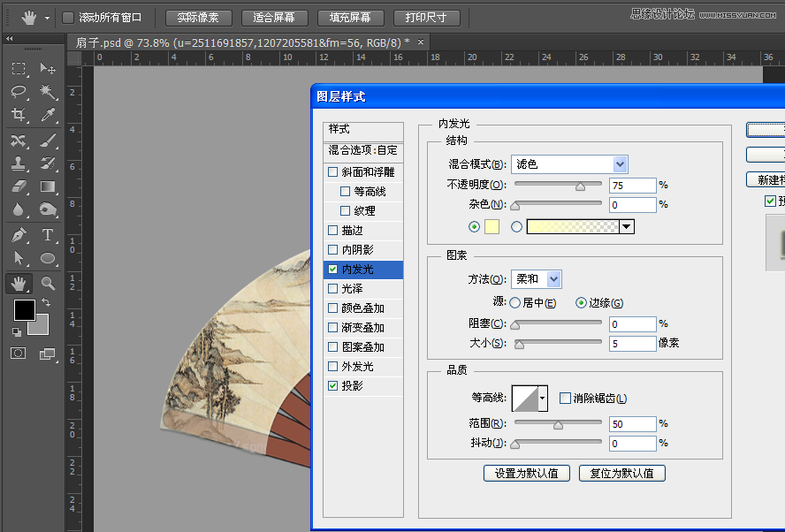The width and height of the screenshot is (785, 532).
Task: Select the Crop tool
Action: point(19,113)
